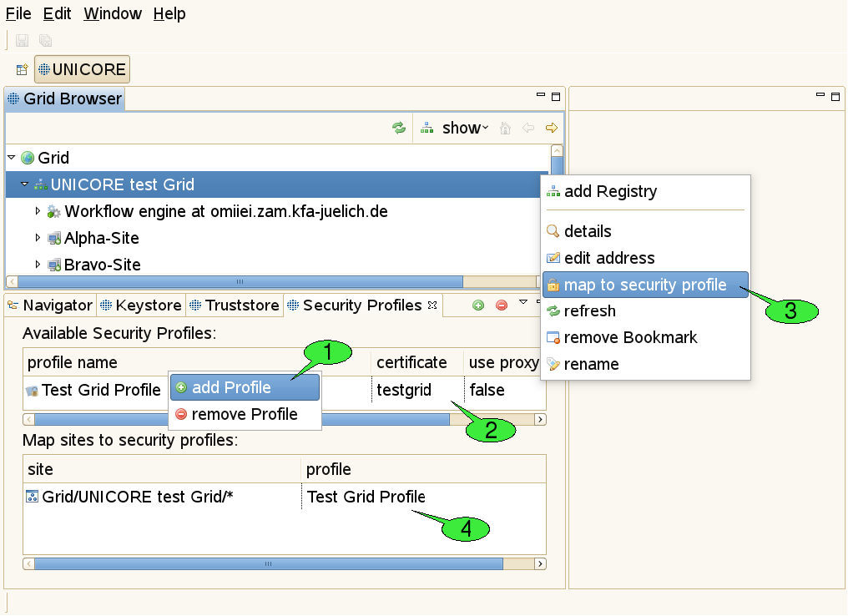Click the profile name column header
848x616 pixels.
click(x=197, y=362)
